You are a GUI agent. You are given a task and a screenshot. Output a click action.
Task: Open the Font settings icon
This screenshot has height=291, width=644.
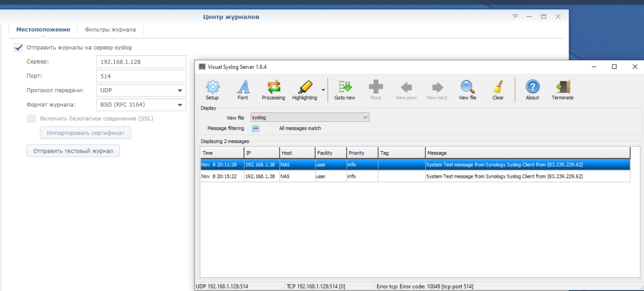243,90
